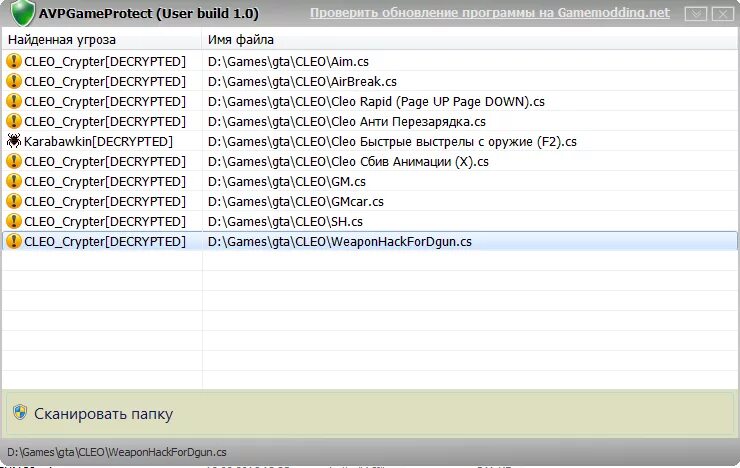Click warning icon for Aim.cs row
Screen dimensions: 740x468
(x=14, y=61)
